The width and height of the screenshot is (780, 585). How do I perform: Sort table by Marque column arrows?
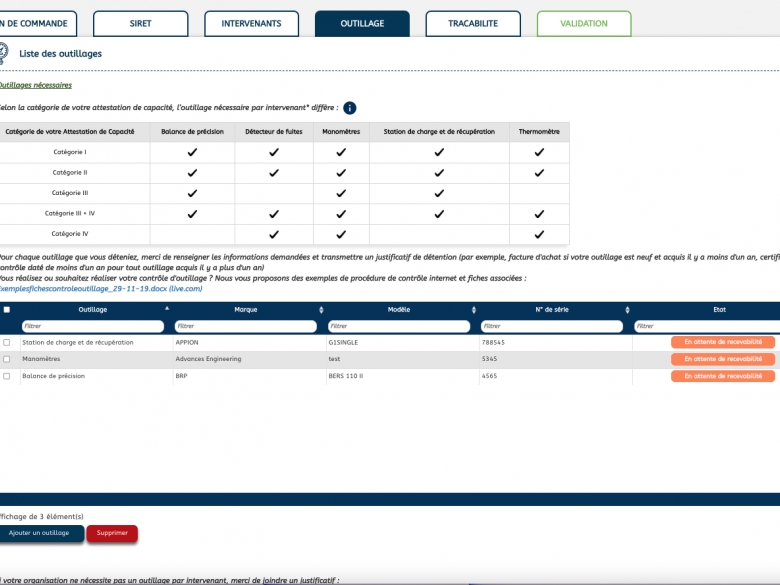tap(321, 310)
